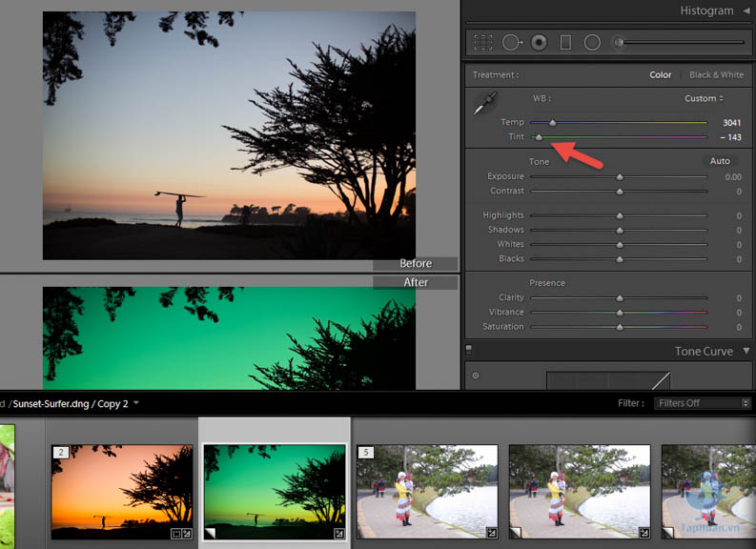Collapse the Tone Curve panel
Screen dimensions: 756x549
(746, 351)
